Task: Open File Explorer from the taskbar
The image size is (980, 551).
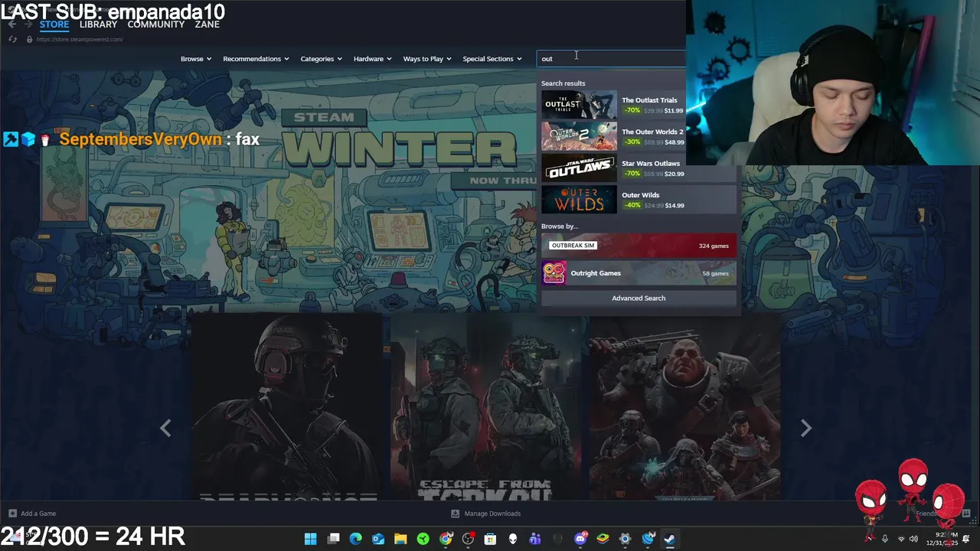Action: coord(400,539)
